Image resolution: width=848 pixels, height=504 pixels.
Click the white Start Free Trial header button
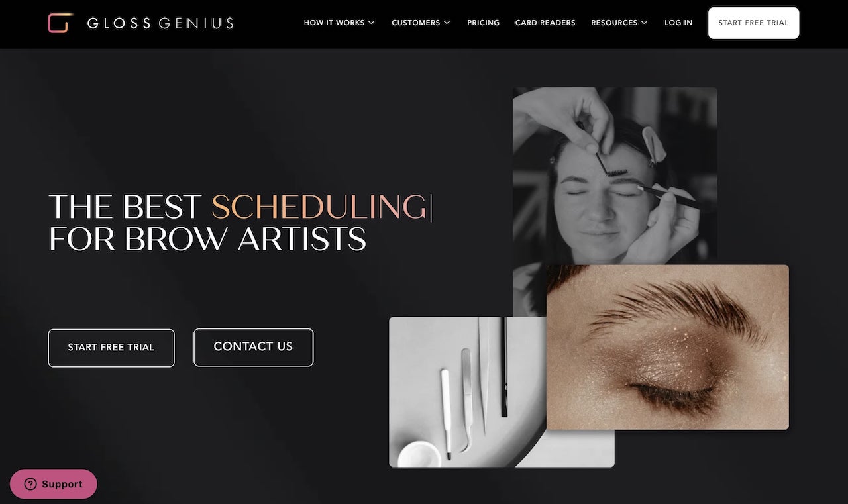point(753,23)
